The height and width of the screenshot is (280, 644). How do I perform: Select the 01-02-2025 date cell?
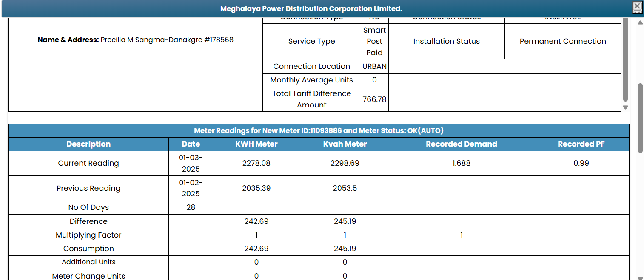point(191,188)
